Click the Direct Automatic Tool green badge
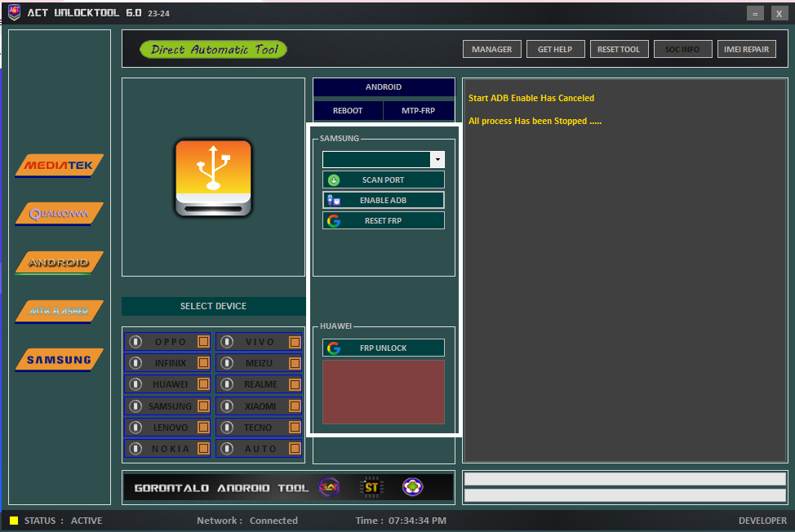This screenshot has width=795, height=532. pos(214,49)
